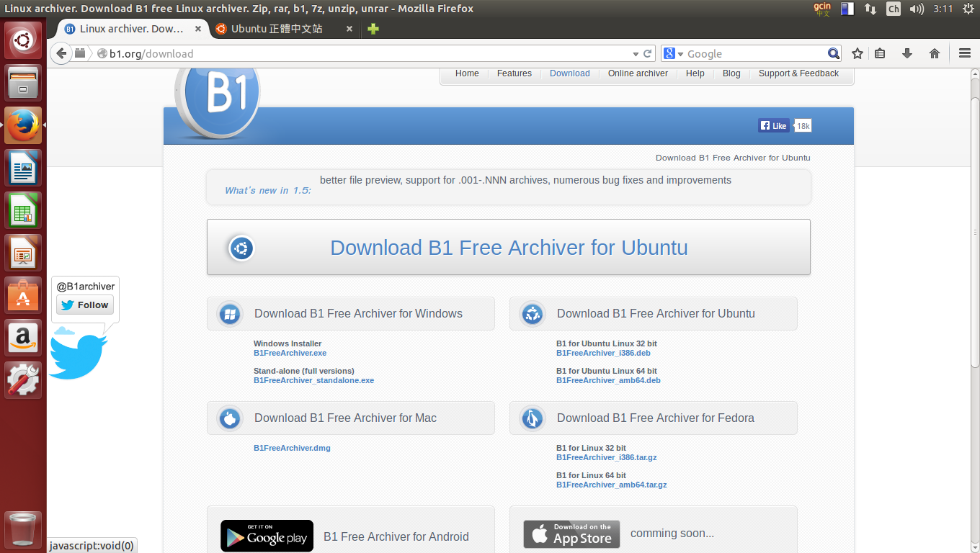Close the Ubuntu 正體中文站 tab

pos(349,29)
